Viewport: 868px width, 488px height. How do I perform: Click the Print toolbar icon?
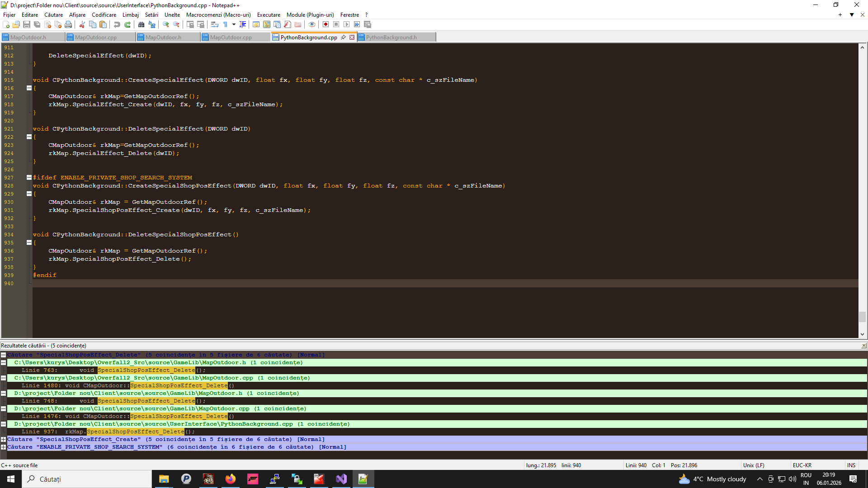68,24
